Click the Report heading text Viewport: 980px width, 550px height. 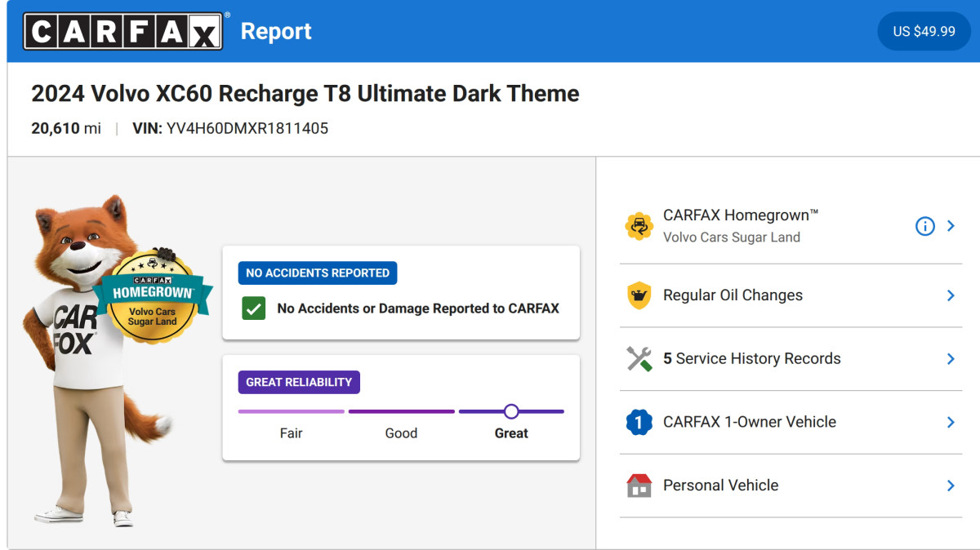click(276, 31)
